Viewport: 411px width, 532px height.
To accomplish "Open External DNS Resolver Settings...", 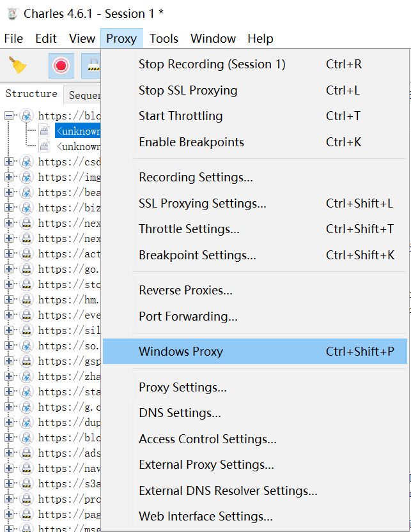I will (x=255, y=490).
